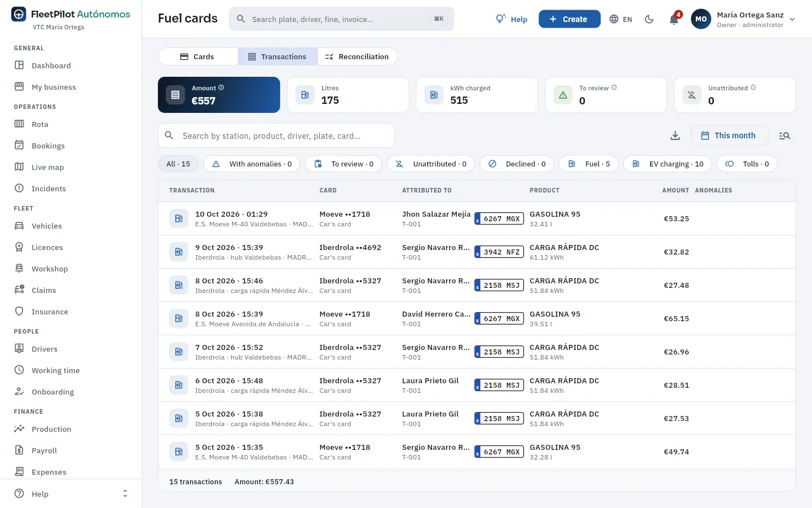Filter by EV charging · 10 chip
The height and width of the screenshot is (508, 812).
(668, 164)
